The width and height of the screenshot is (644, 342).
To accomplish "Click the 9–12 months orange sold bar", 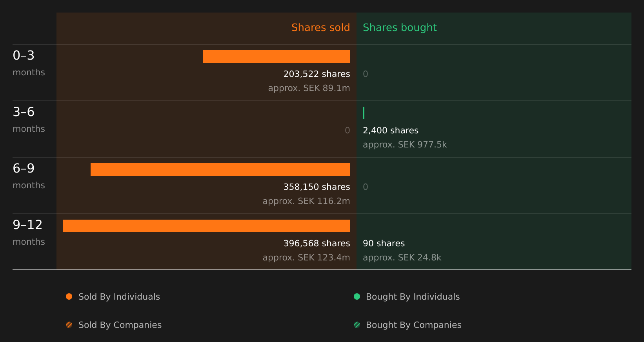I will coord(206,226).
